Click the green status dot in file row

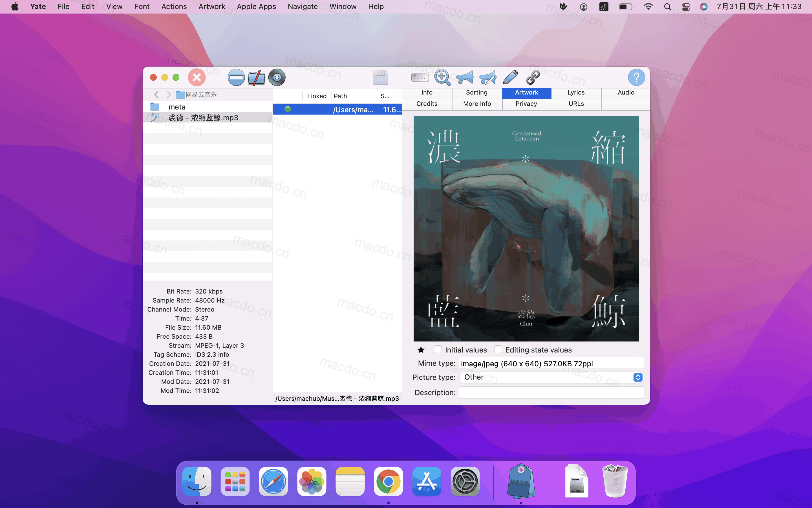(x=288, y=109)
